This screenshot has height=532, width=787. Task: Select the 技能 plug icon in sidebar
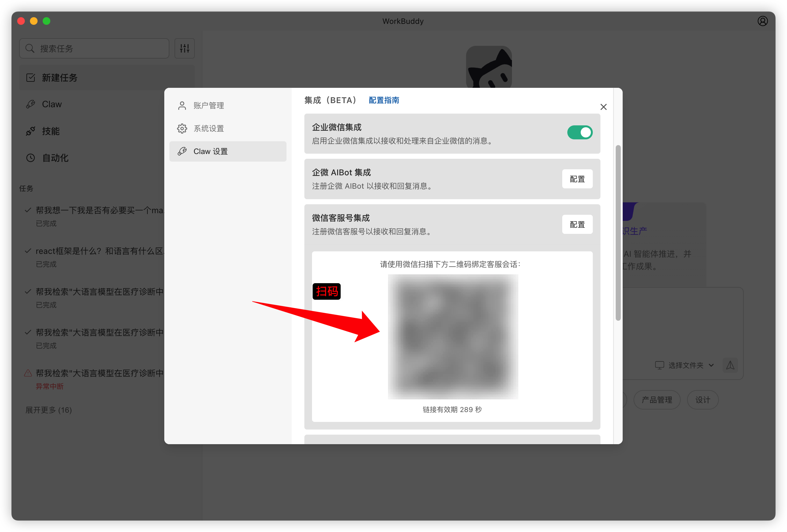(31, 131)
